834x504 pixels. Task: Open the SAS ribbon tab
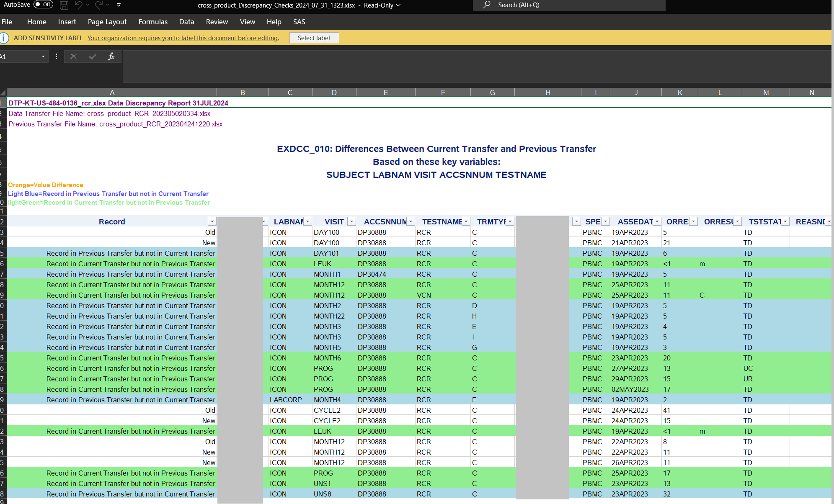pos(299,22)
